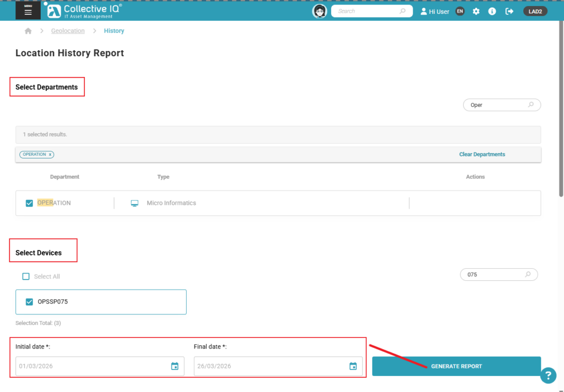Click the Generate Report button
Image resolution: width=564 pixels, height=392 pixels.
pos(456,366)
